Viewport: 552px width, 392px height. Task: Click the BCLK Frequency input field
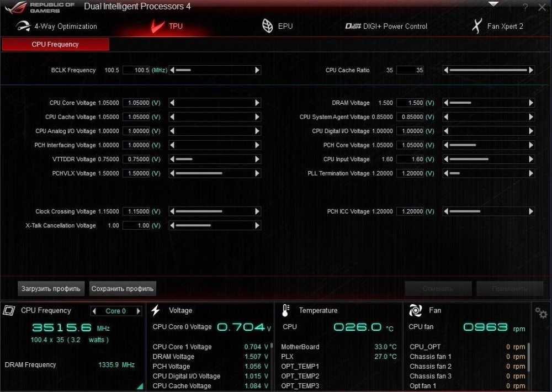pos(136,70)
